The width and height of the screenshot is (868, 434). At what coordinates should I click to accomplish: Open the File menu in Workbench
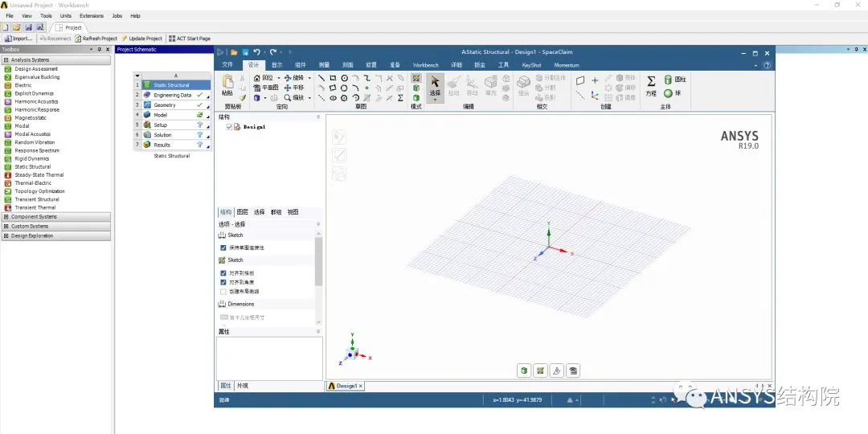click(x=10, y=16)
